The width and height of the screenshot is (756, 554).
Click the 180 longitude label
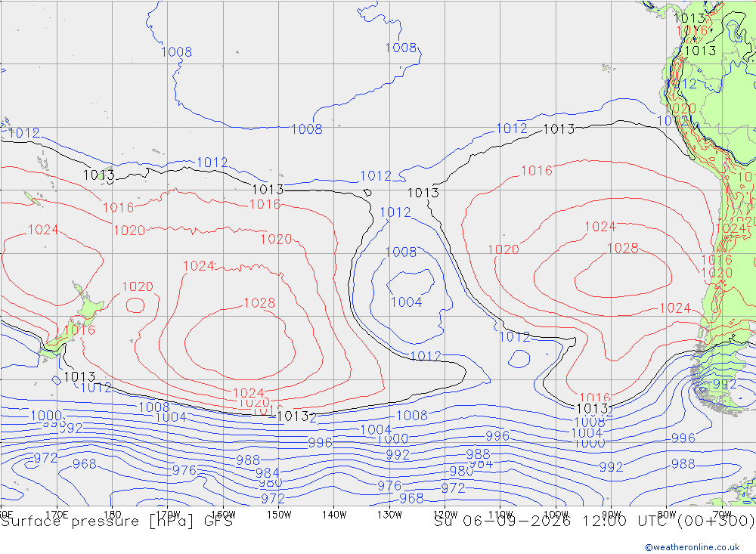pos(113,515)
